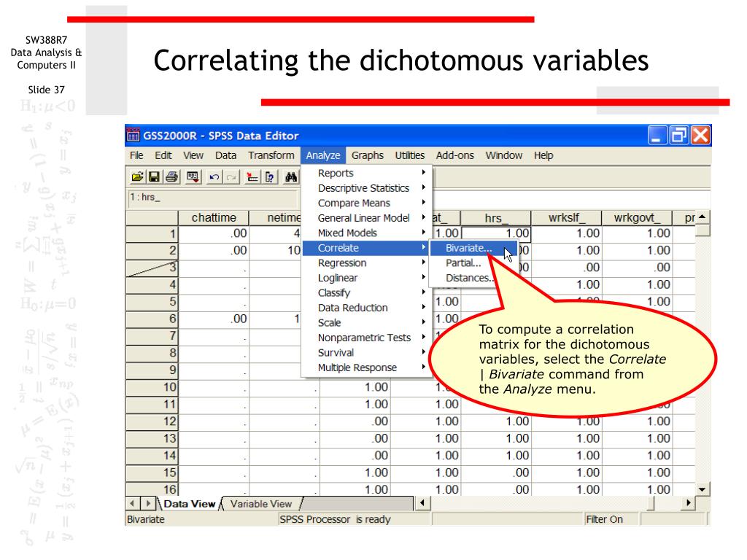747x560 pixels.
Task: Select the chattime column header
Action: [214, 217]
